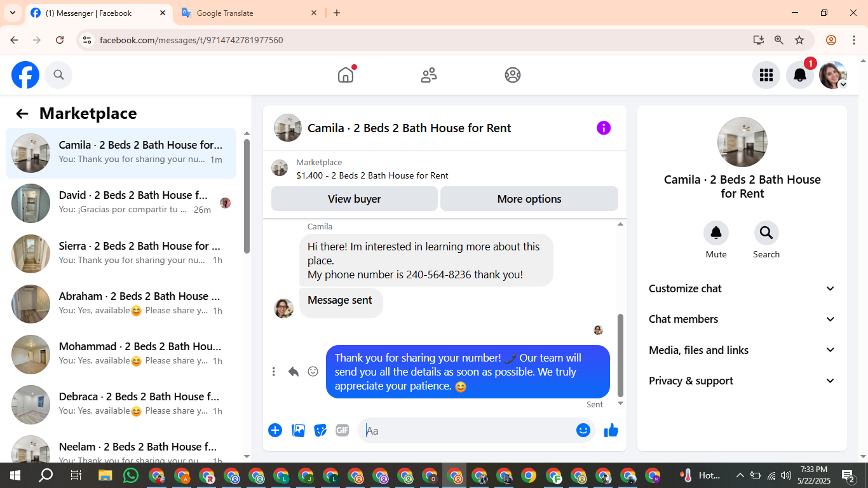Open the emoji picker in message box
The image size is (868, 488).
(x=583, y=430)
